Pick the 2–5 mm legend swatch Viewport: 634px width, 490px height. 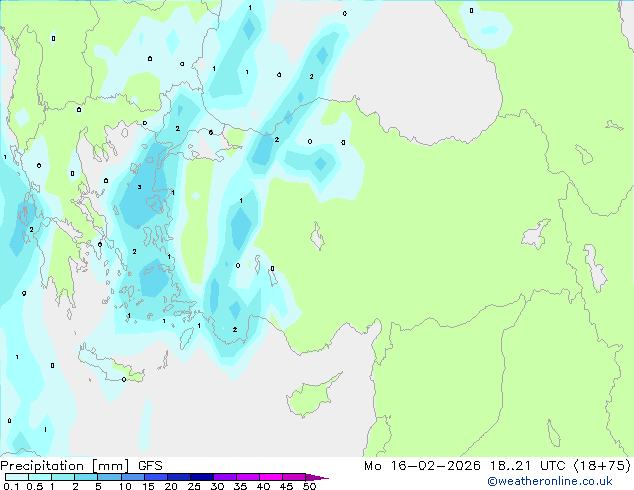[x=86, y=477]
